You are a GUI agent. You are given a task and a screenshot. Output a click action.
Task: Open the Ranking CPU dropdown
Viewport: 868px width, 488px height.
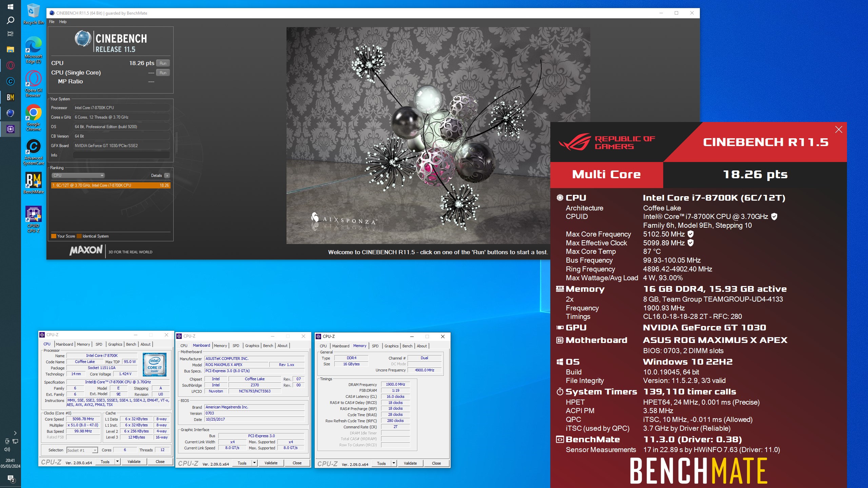tap(78, 176)
